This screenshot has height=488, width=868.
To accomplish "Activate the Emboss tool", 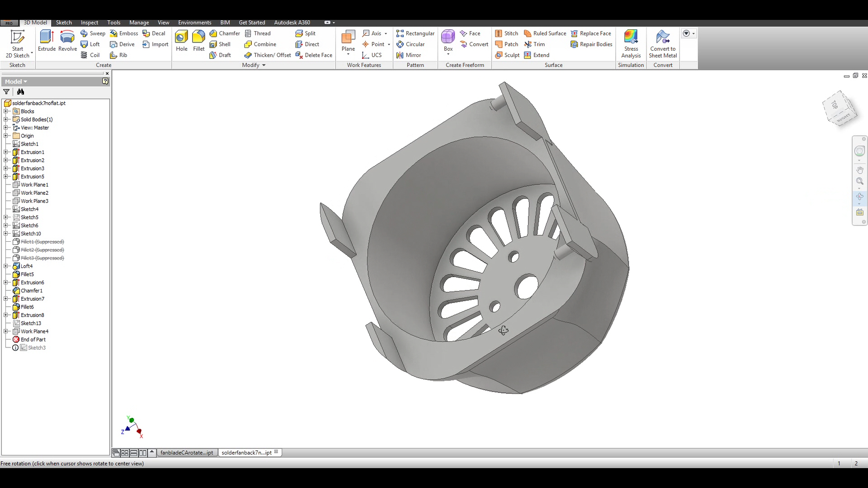I will [x=124, y=33].
